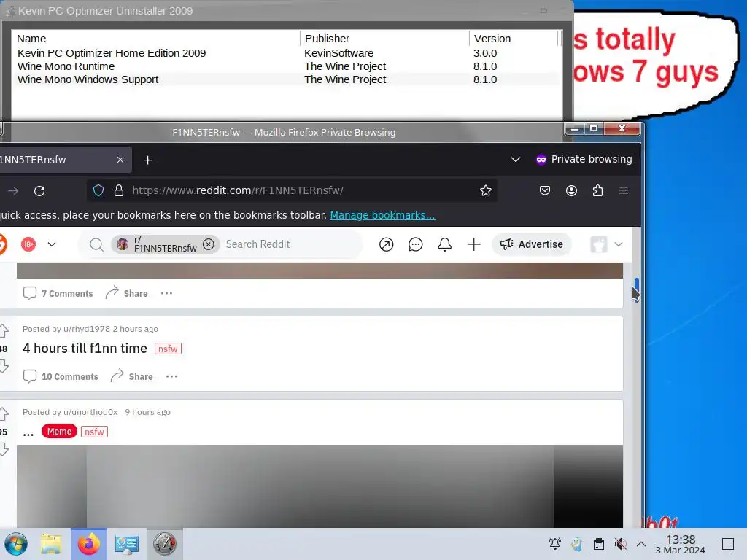The image size is (747, 560).
Task: Create a post with the plus icon
Action: point(473,244)
